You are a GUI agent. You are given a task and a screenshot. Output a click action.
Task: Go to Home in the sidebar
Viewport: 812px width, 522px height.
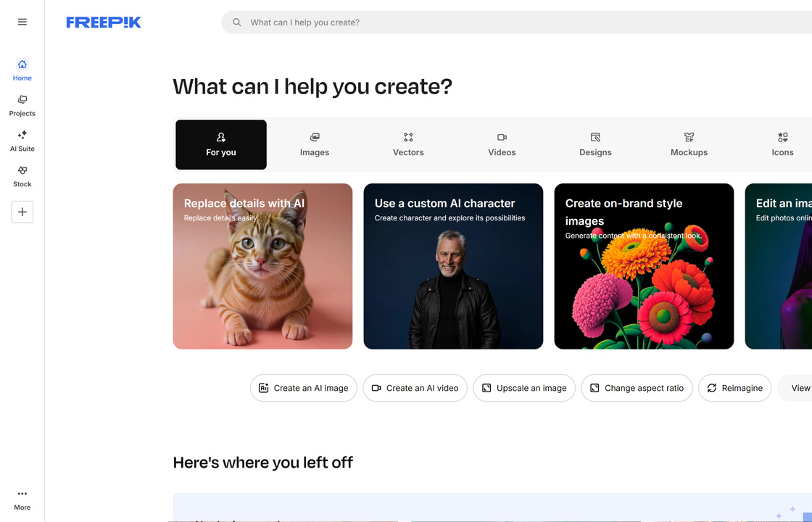[x=22, y=70]
